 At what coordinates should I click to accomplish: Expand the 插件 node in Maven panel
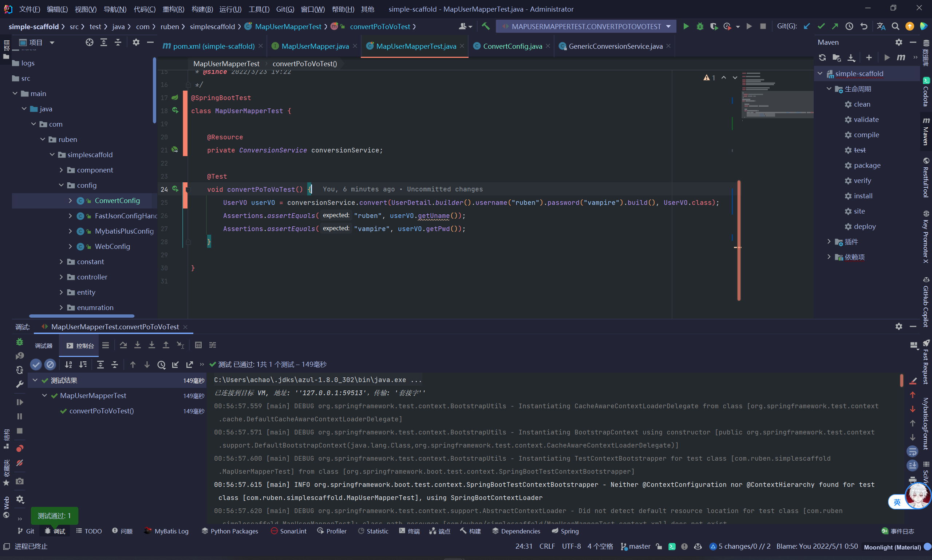[x=829, y=242]
